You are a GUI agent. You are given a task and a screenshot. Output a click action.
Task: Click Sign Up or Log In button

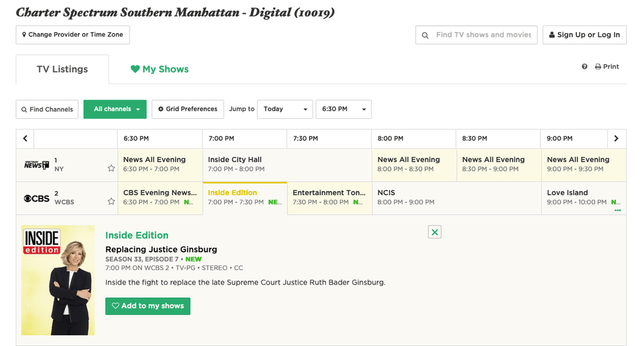pyautogui.click(x=584, y=35)
